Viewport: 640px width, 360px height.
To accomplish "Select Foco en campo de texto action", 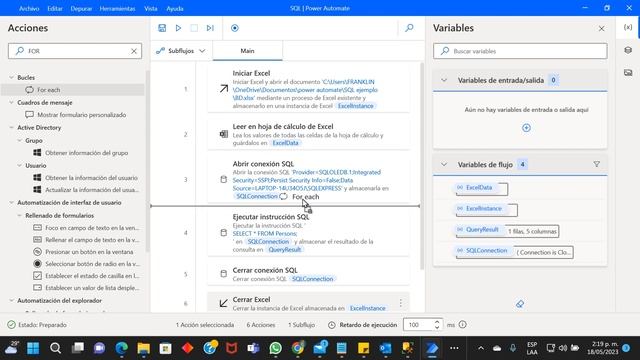I will 92,228.
